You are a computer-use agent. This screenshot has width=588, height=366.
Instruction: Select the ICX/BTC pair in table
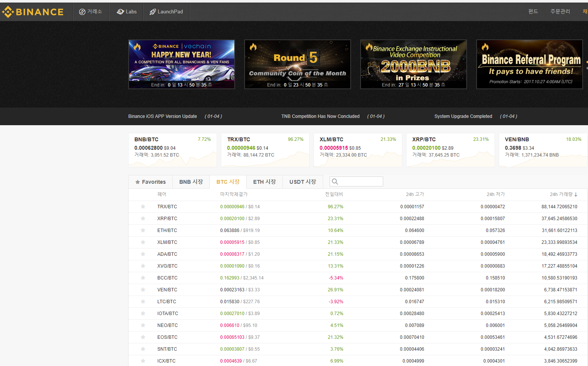167,361
